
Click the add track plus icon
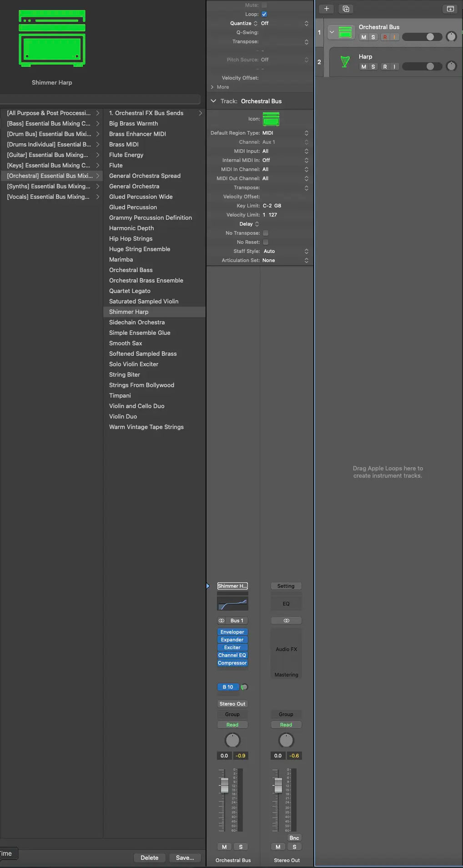326,9
